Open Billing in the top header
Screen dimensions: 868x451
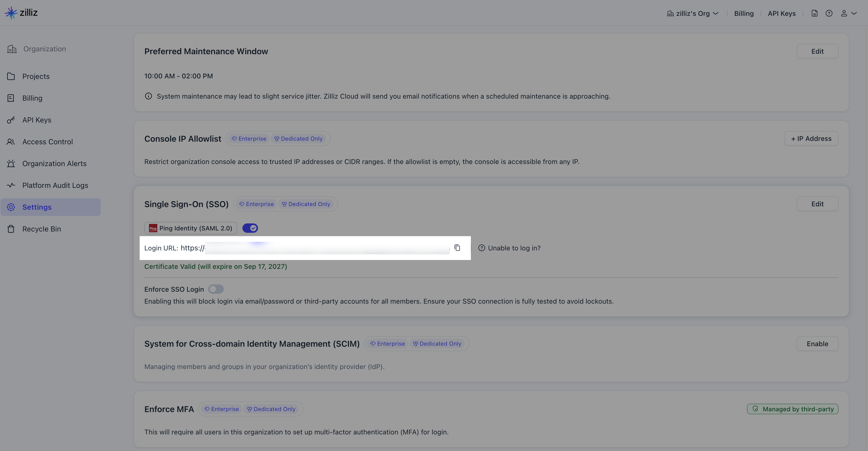click(744, 13)
